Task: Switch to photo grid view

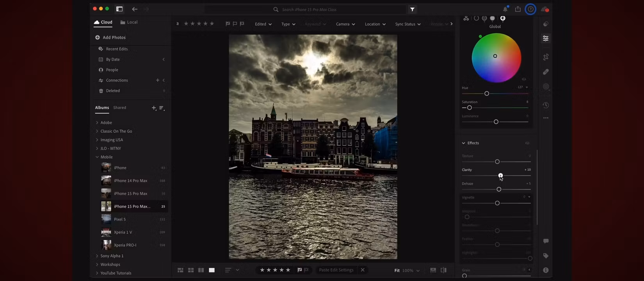Action: coord(180,270)
